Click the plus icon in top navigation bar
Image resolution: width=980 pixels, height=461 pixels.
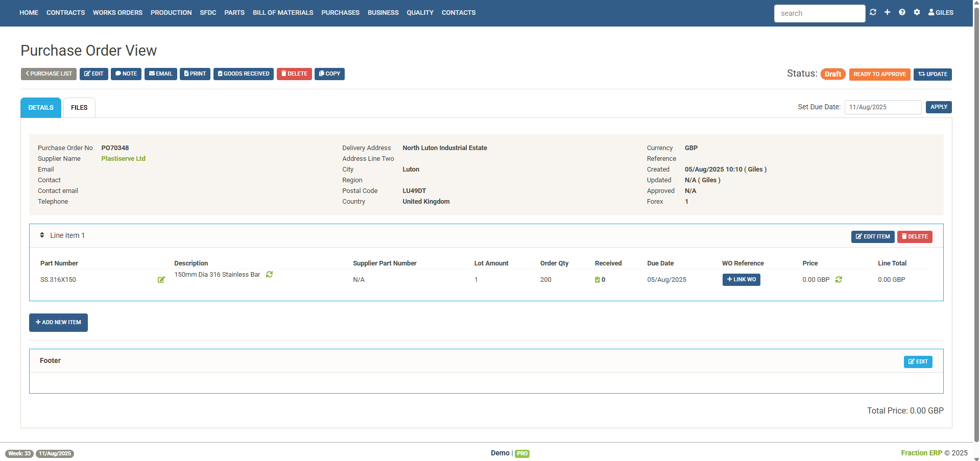888,12
